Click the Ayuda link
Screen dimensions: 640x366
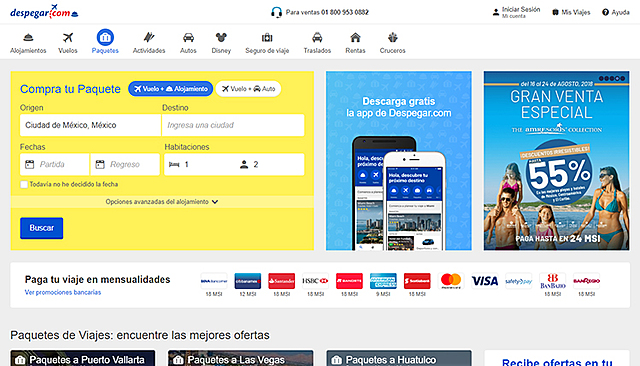pos(620,12)
